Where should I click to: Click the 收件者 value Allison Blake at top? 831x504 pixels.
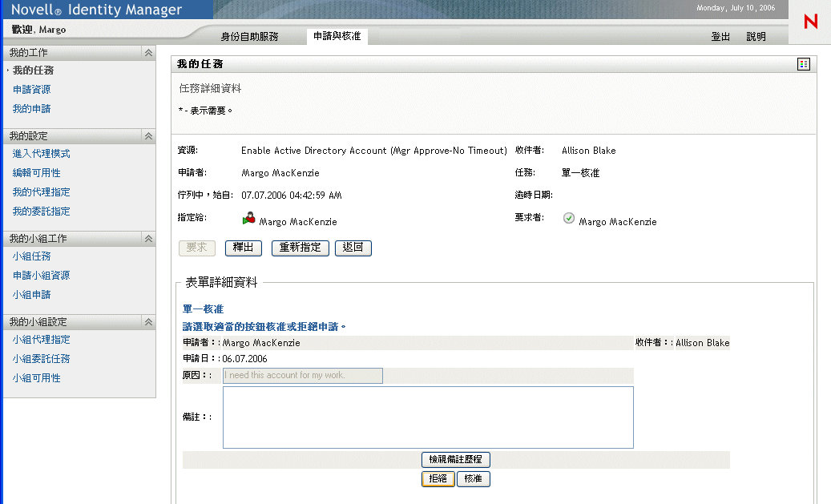589,151
